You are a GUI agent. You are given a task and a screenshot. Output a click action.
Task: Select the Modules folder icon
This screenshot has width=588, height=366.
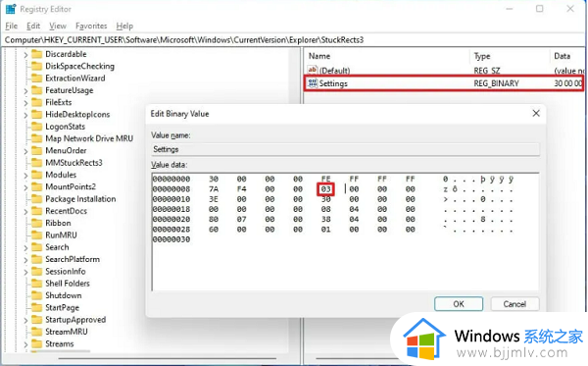[37, 175]
